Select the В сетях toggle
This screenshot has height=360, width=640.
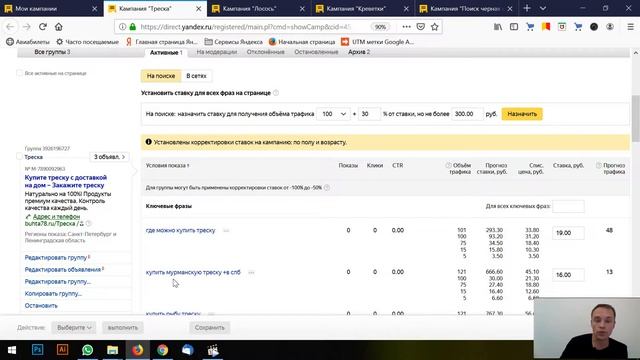pyautogui.click(x=196, y=76)
